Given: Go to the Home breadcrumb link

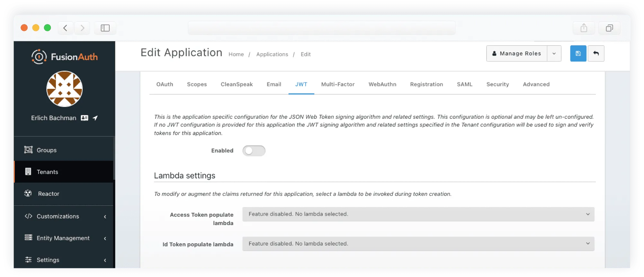Looking at the screenshot, I should pos(236,54).
